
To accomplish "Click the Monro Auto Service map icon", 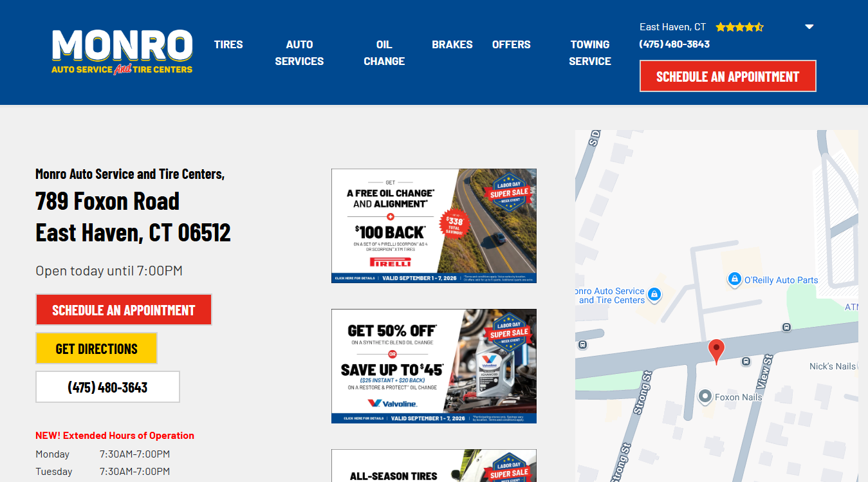I will click(654, 295).
